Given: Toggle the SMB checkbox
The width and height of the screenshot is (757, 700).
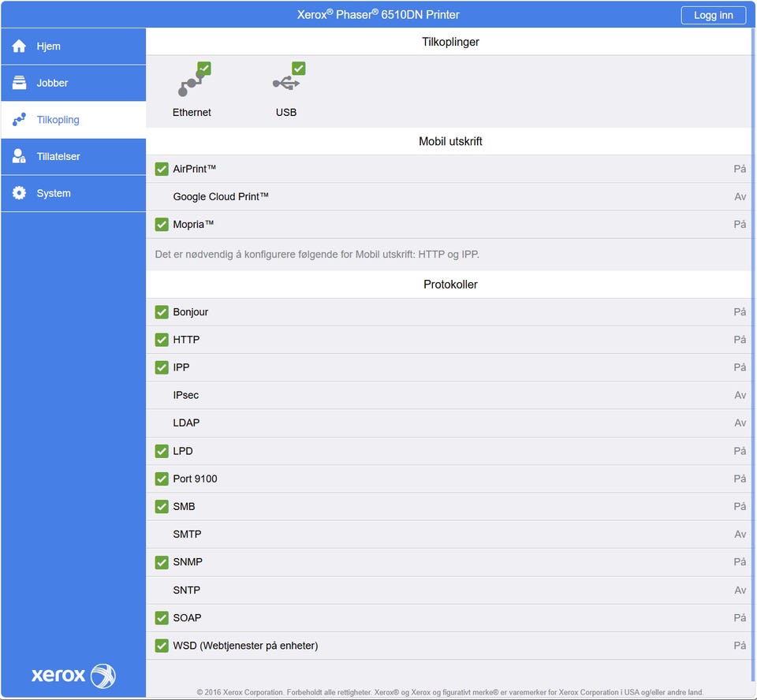Looking at the screenshot, I should [x=162, y=506].
